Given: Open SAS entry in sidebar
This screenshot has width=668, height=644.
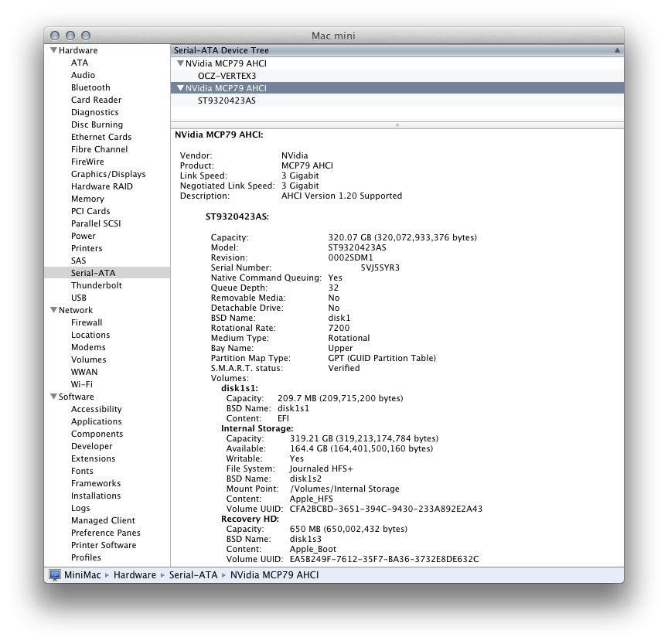Looking at the screenshot, I should tap(79, 261).
